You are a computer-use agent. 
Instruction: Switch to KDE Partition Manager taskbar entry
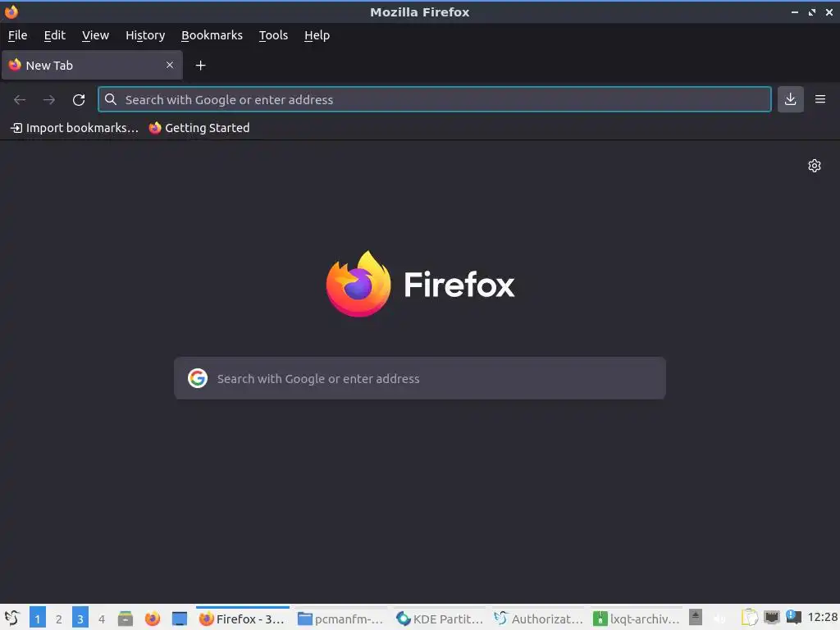440,619
